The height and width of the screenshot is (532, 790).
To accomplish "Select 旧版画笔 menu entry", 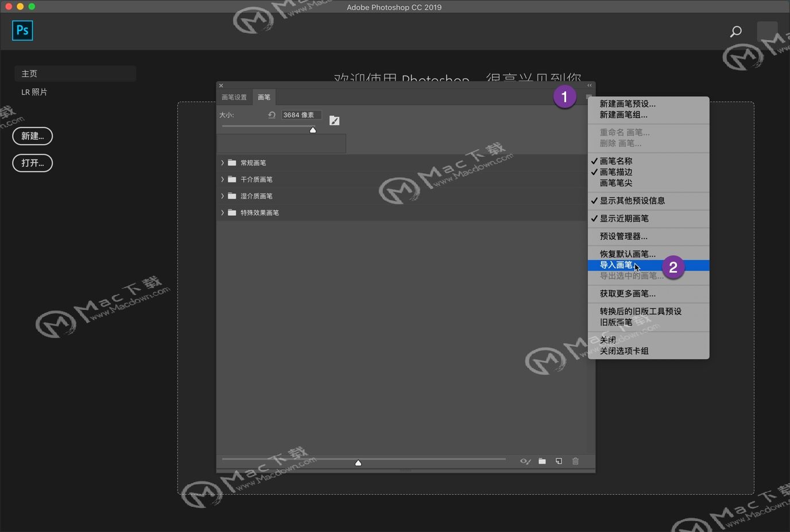I will pos(648,323).
